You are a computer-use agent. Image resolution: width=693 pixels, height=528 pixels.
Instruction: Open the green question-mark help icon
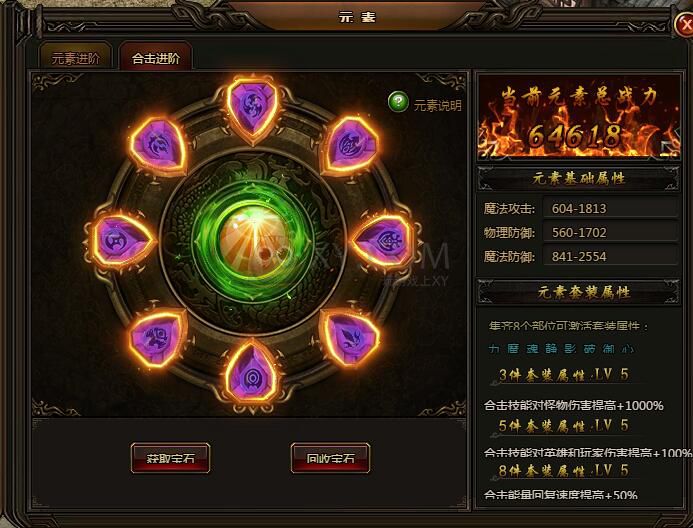[x=398, y=102]
